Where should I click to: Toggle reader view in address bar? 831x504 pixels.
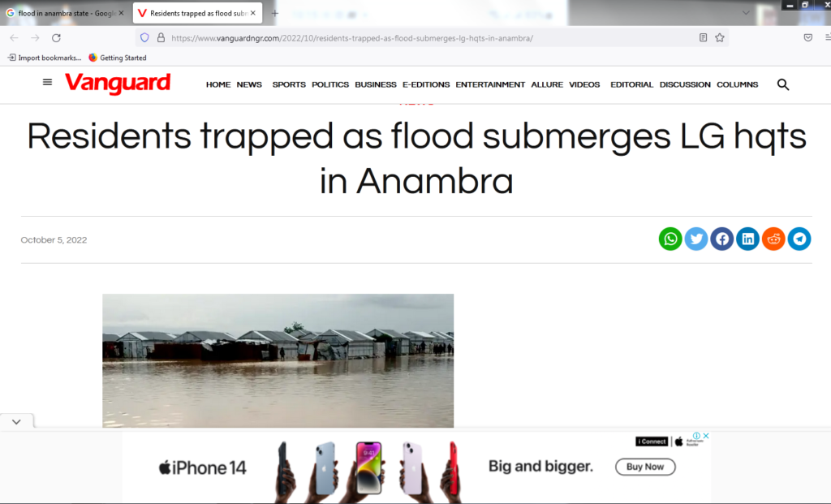[703, 37]
